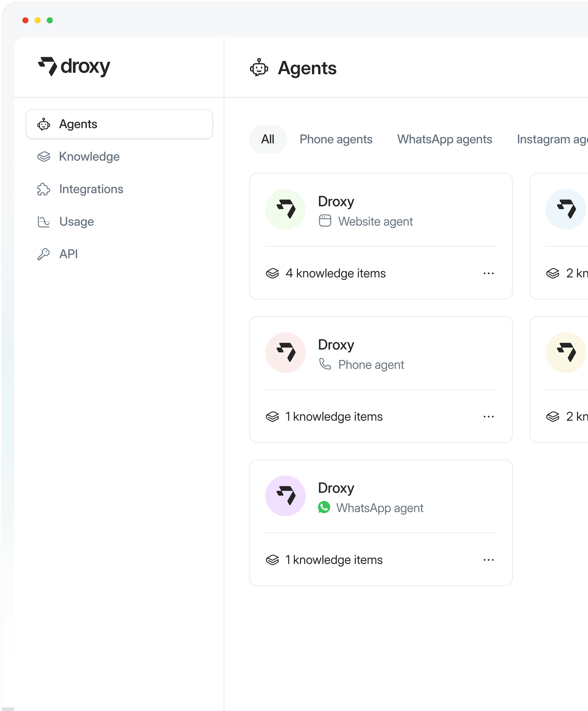Switch to the All agents tab

point(268,139)
